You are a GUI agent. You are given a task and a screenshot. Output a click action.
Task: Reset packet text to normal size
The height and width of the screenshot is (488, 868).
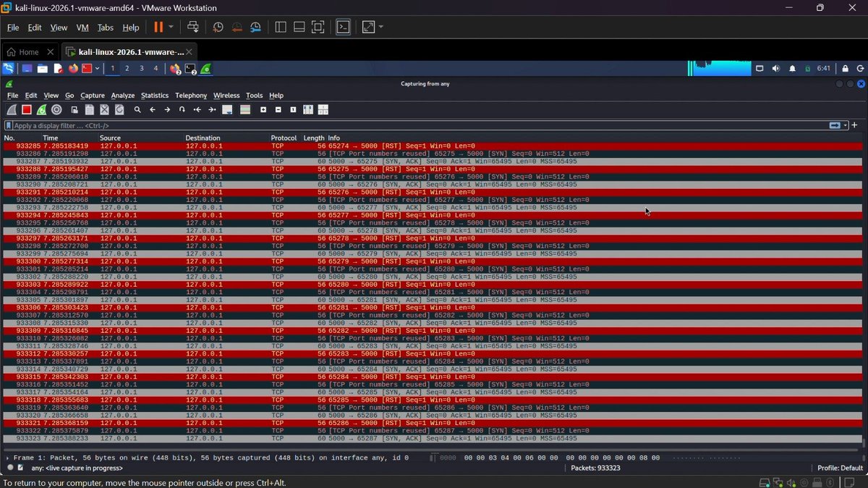[x=293, y=109]
